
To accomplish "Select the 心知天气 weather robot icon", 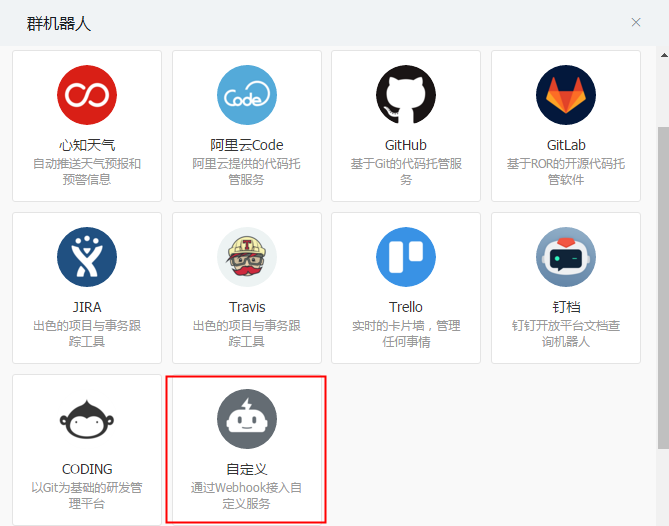I will pyautogui.click(x=87, y=95).
